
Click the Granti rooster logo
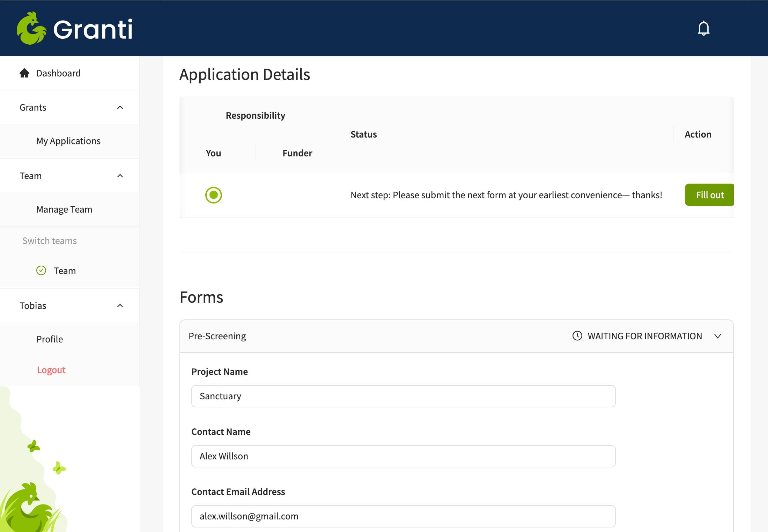(31, 28)
